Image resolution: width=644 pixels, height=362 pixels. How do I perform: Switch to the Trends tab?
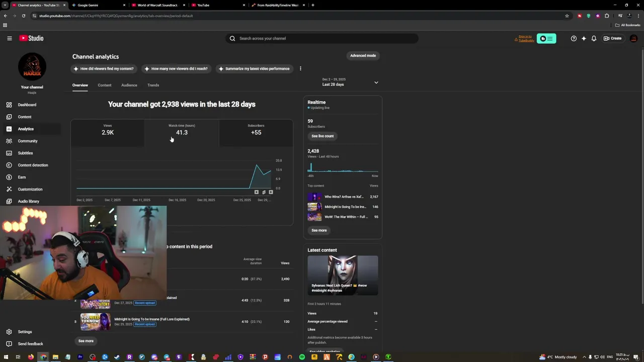[x=153, y=85]
